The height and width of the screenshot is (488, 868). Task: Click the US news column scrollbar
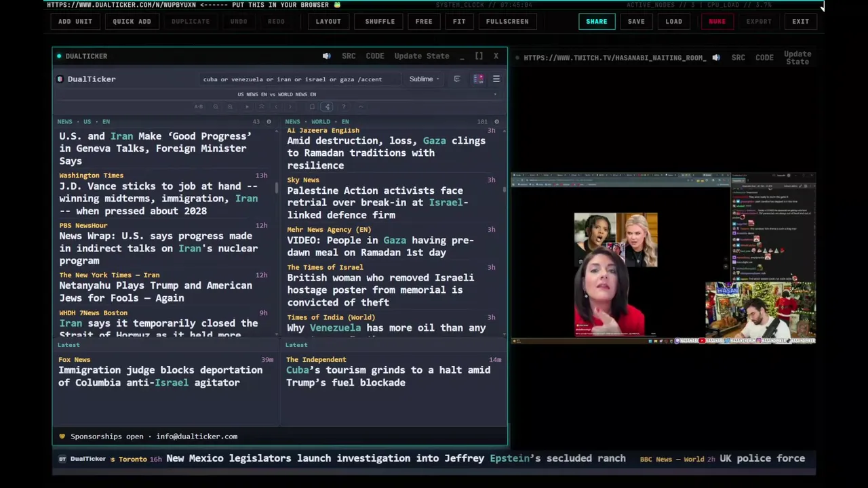pyautogui.click(x=277, y=188)
